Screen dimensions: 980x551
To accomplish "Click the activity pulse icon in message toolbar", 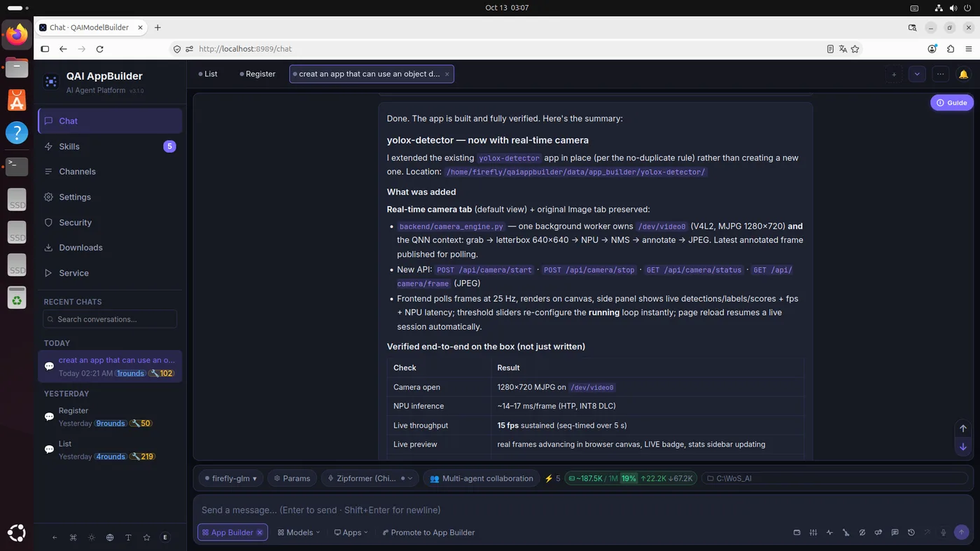I will [829, 532].
